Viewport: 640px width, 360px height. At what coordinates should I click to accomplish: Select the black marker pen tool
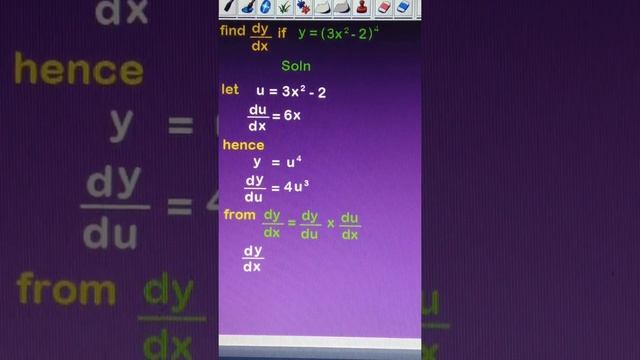(229, 7)
